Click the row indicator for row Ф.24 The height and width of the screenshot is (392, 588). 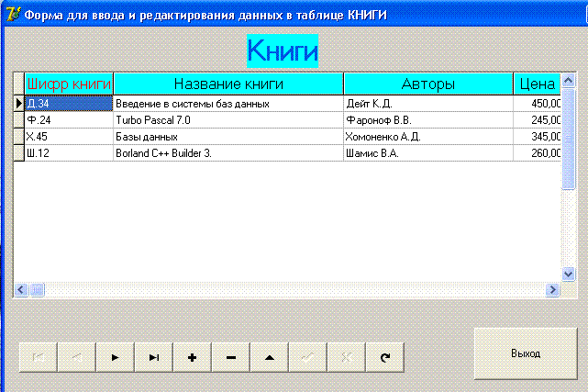pos(18,120)
